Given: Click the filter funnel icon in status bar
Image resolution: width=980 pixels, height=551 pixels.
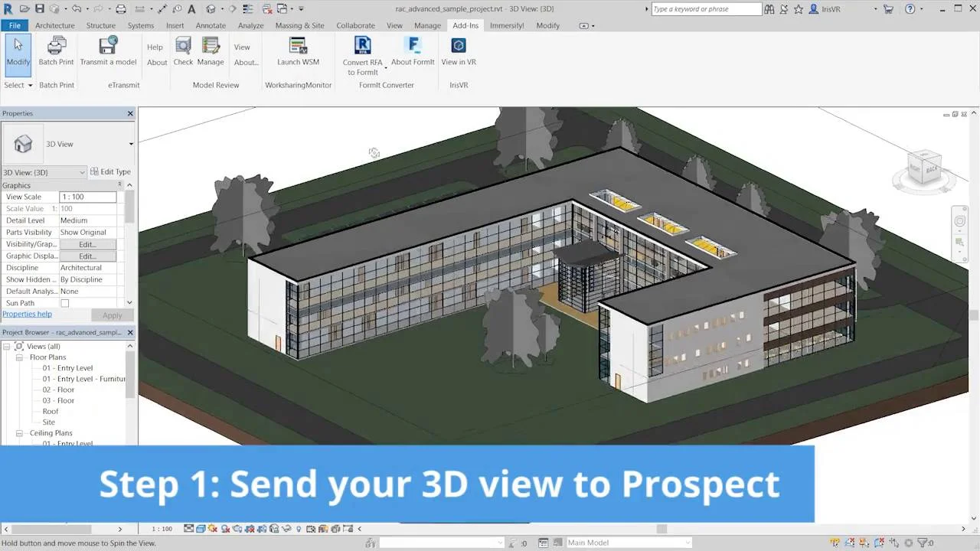Looking at the screenshot, I should 921,543.
